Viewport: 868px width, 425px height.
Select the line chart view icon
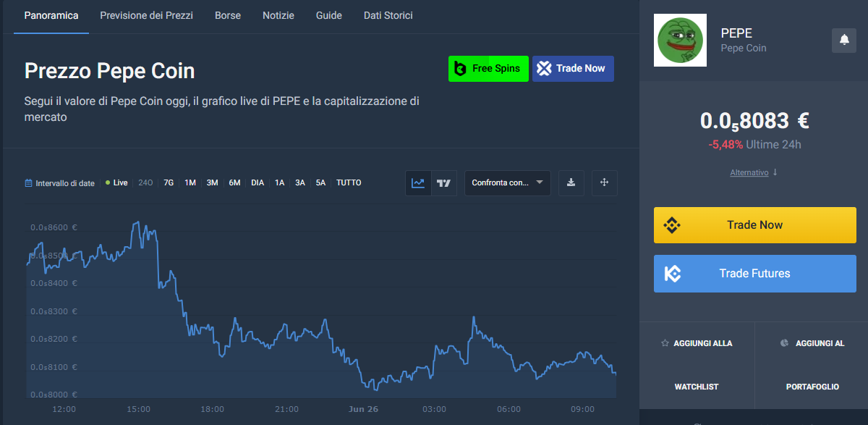(418, 182)
